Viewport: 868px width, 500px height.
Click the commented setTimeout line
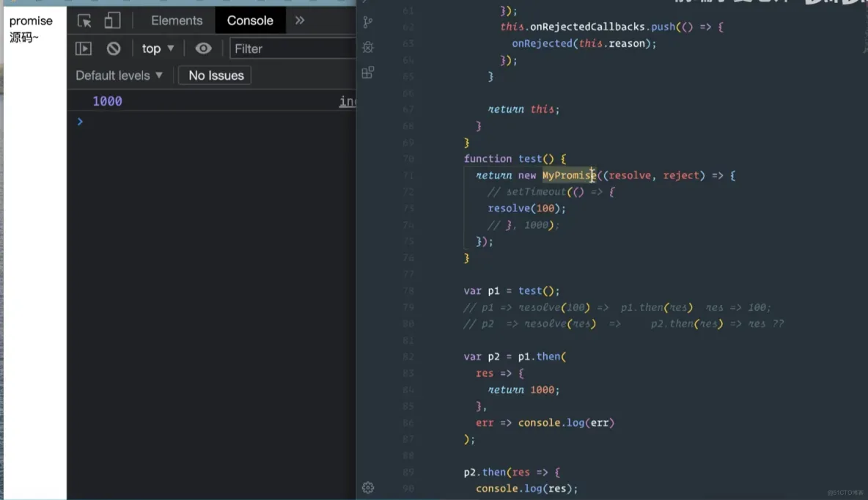[x=551, y=191]
